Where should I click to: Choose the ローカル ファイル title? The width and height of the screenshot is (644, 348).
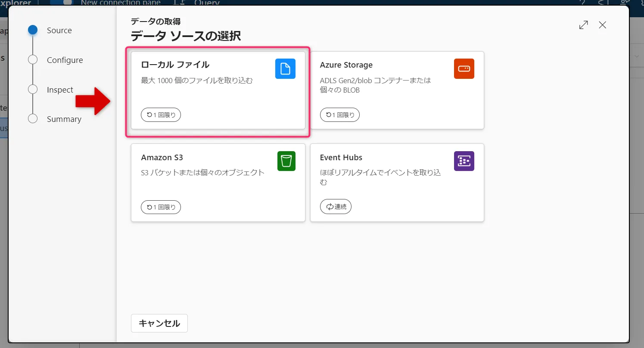coord(175,65)
